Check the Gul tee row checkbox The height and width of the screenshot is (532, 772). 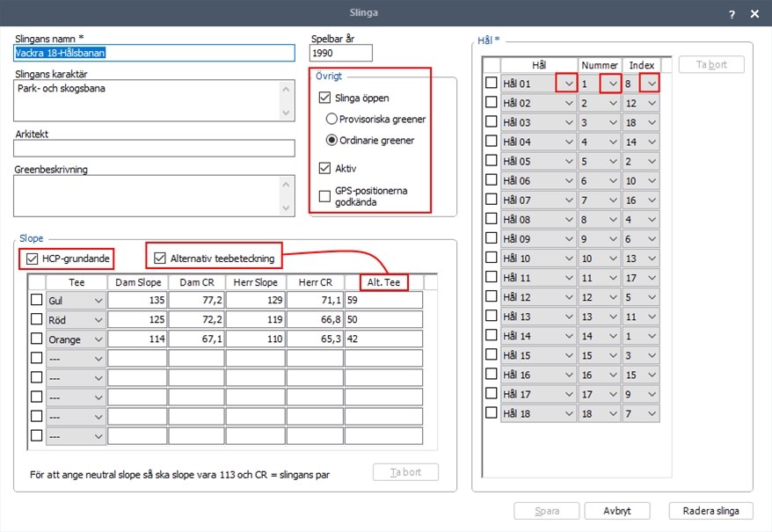coord(36,300)
